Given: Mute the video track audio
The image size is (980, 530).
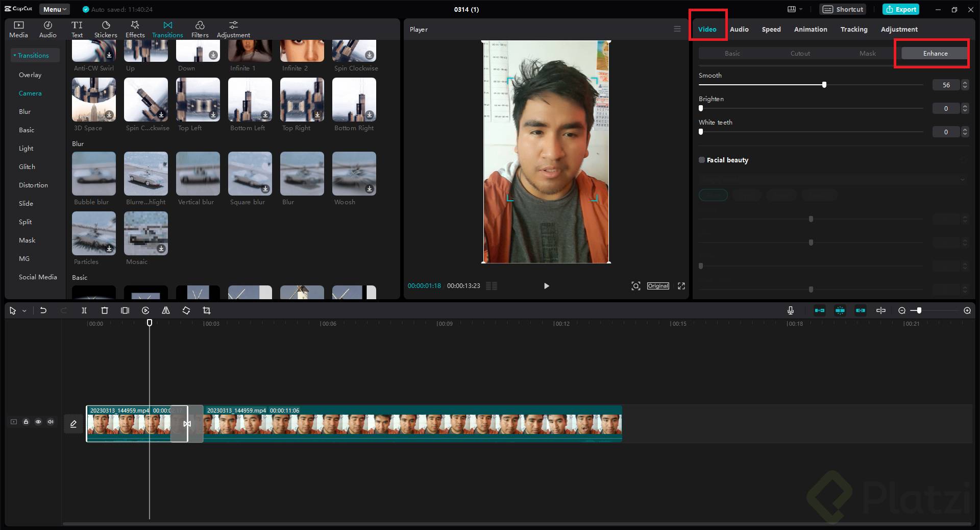Looking at the screenshot, I should tap(51, 422).
